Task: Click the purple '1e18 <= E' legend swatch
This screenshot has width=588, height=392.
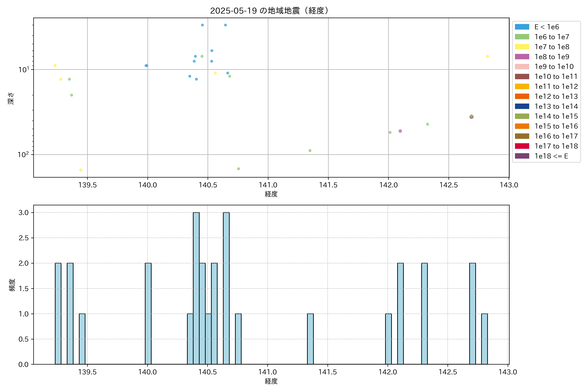Action: (x=522, y=156)
